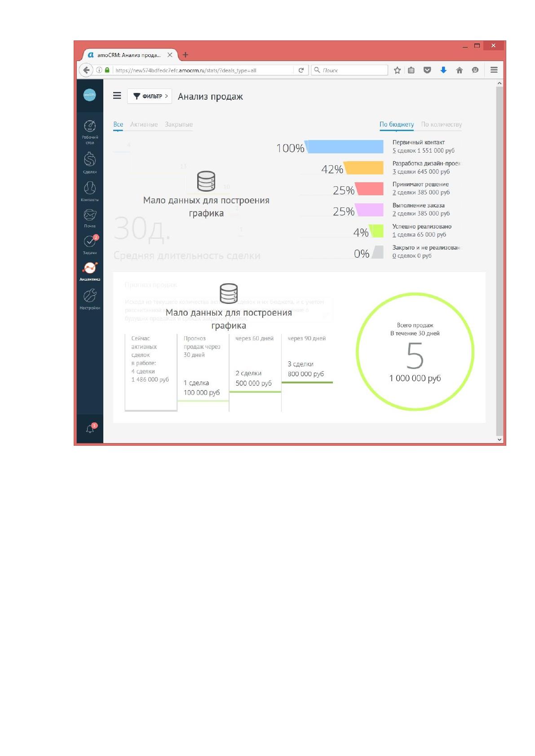Viewport: 535px width, 756px height.
Task: Click the hamburger menu beside Фильтр
Action: (117, 96)
